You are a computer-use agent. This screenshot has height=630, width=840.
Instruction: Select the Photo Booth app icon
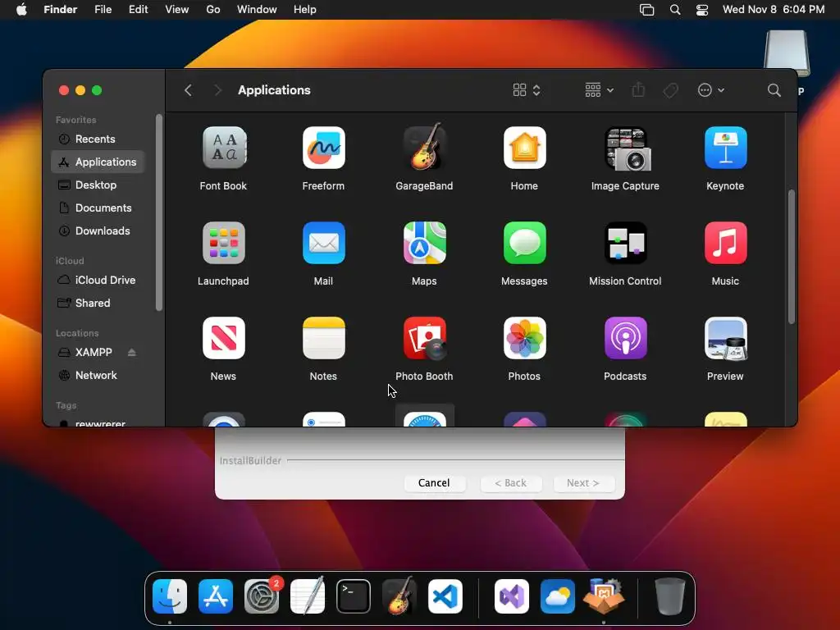[x=424, y=338]
